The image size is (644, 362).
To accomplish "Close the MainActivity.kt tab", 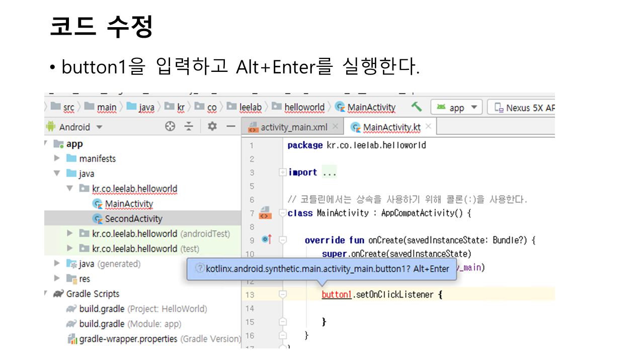I will (x=429, y=127).
